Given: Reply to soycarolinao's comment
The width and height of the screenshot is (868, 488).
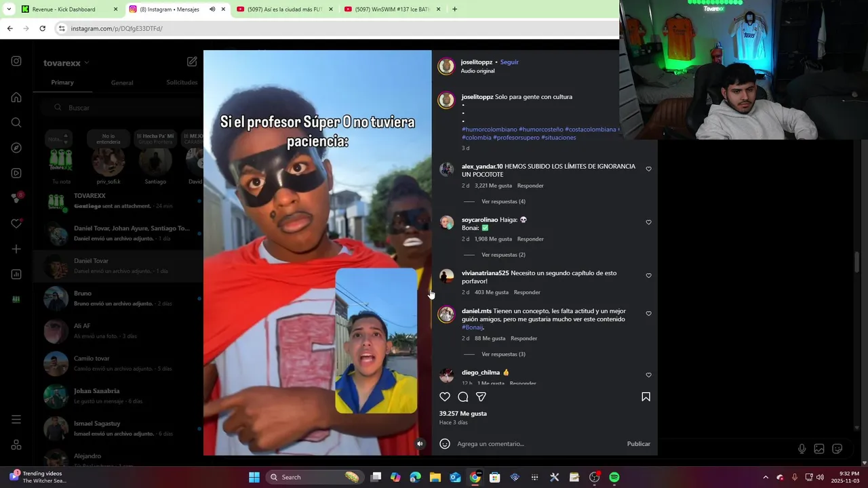Looking at the screenshot, I should coord(530,239).
